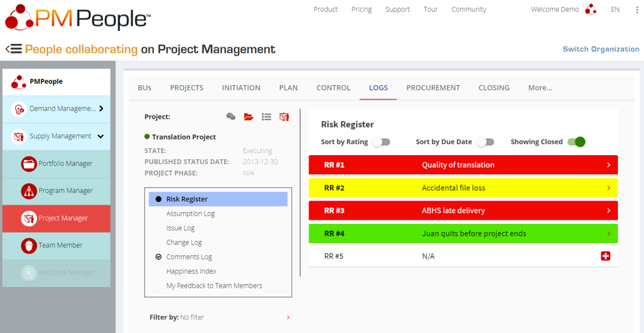This screenshot has height=333, width=644.
Task: Open the vertical three-dot options menu
Action: [637, 10]
